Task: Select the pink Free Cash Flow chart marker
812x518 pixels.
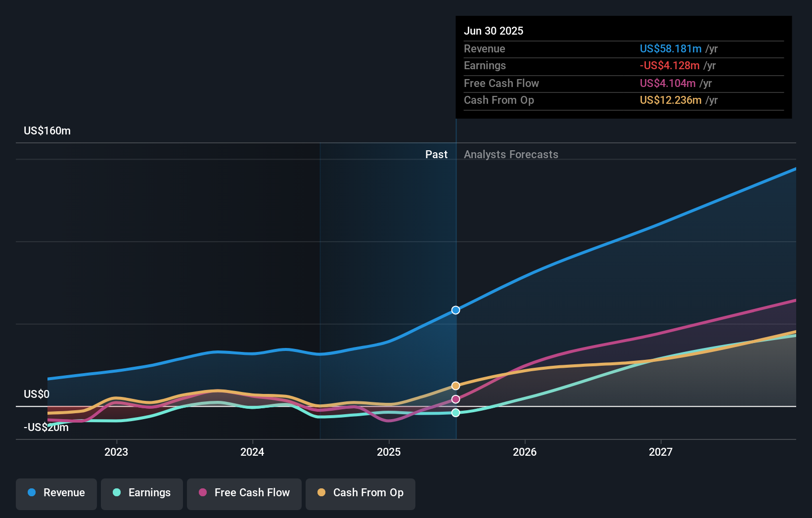Action: pos(455,399)
